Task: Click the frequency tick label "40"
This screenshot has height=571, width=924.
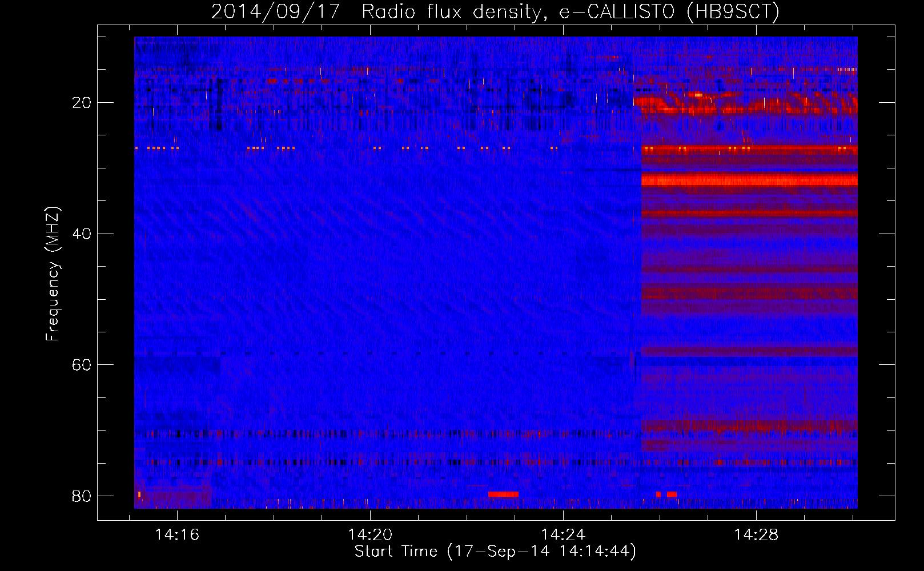Action: [x=82, y=234]
